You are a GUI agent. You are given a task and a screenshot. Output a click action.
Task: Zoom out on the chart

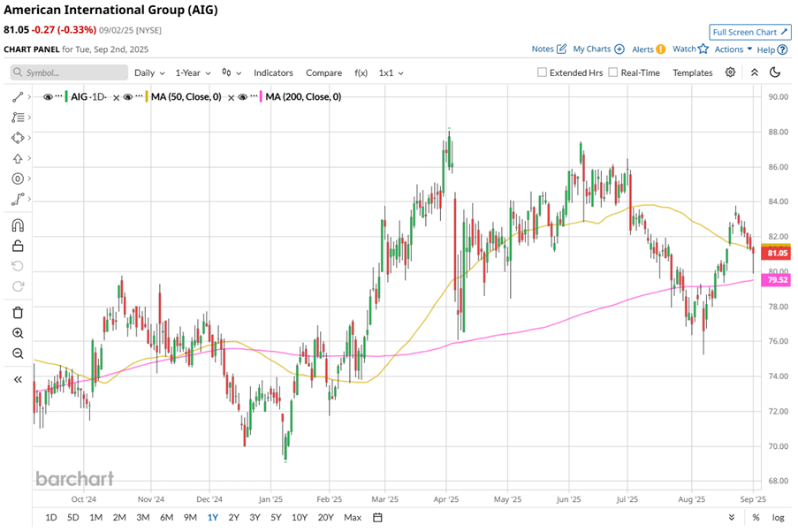[x=18, y=353]
